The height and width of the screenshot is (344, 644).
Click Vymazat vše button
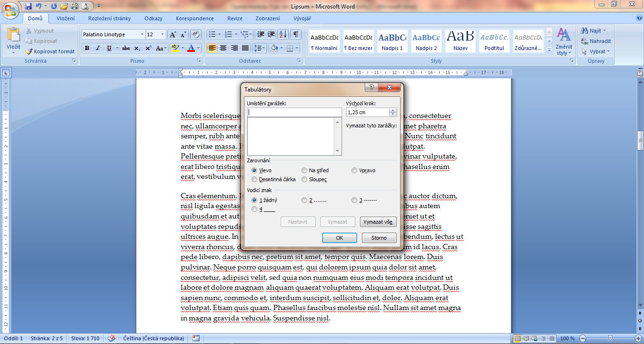coord(378,222)
